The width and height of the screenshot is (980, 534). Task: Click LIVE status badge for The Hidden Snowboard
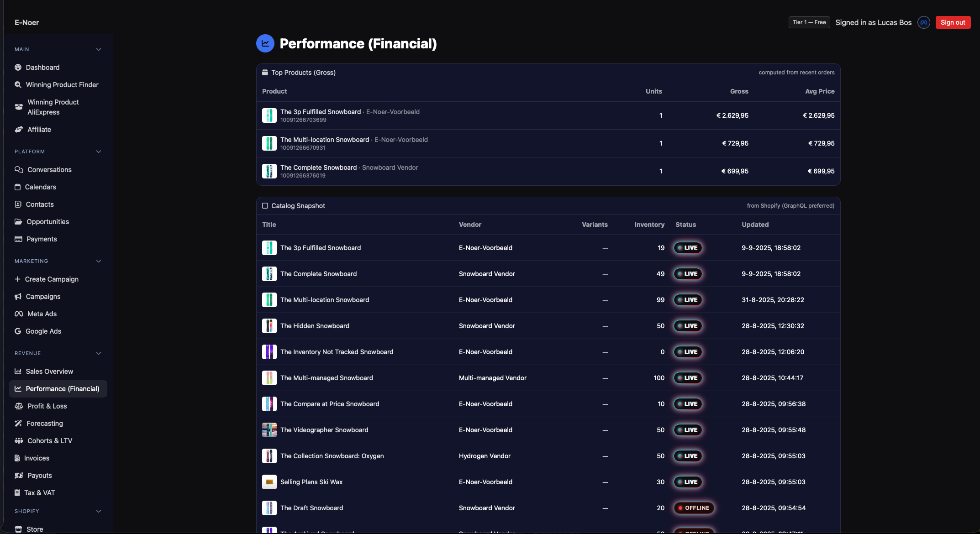click(x=687, y=326)
